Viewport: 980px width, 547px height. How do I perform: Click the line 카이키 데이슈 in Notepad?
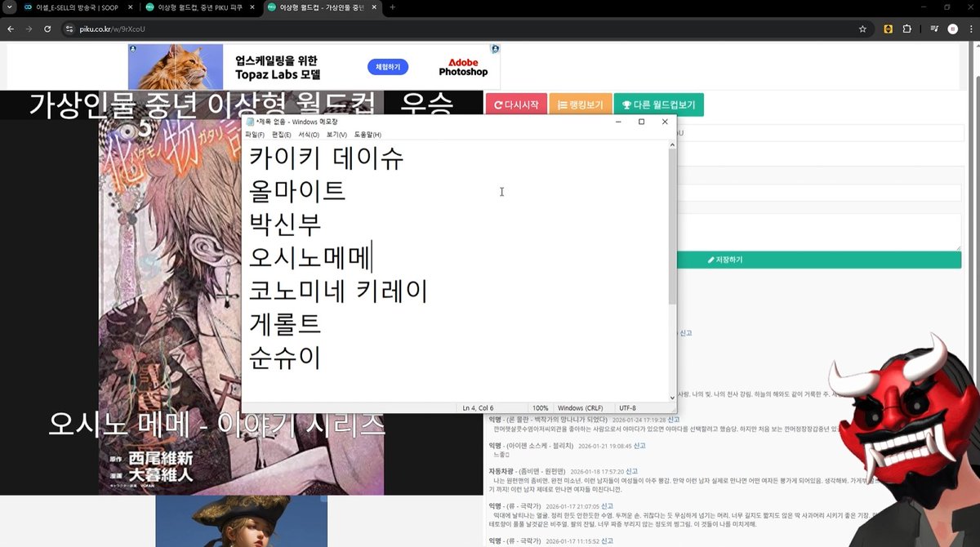tap(326, 158)
